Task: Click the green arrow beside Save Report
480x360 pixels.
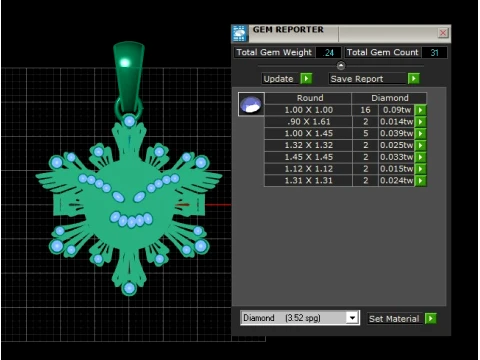Action: [x=414, y=79]
